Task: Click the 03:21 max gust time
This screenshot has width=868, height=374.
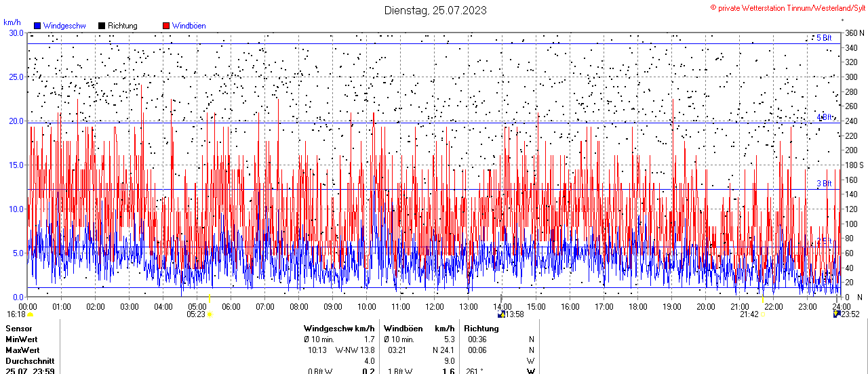Action: click(398, 350)
